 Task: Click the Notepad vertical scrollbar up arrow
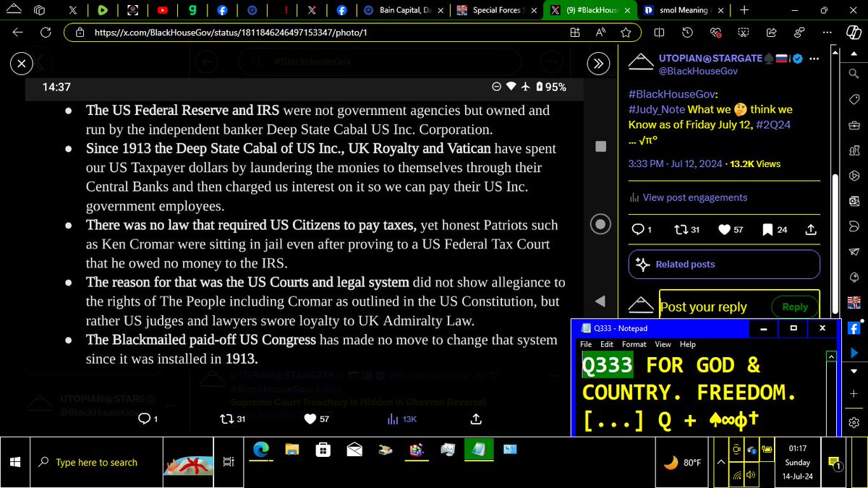coord(830,356)
